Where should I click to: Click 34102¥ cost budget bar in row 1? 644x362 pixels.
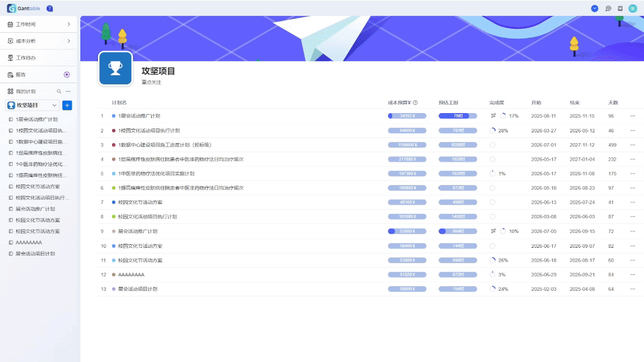[x=407, y=116]
